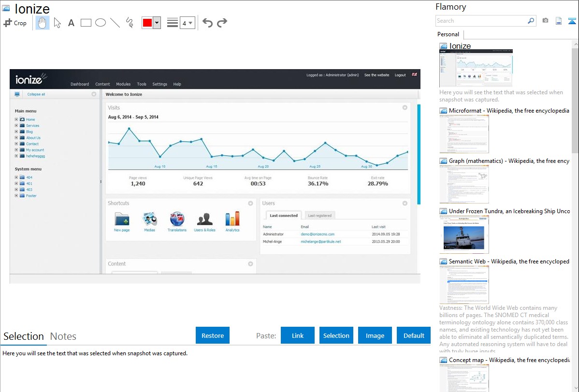This screenshot has height=392, width=579.
Task: Switch to the Selection tab
Action: pyautogui.click(x=24, y=336)
